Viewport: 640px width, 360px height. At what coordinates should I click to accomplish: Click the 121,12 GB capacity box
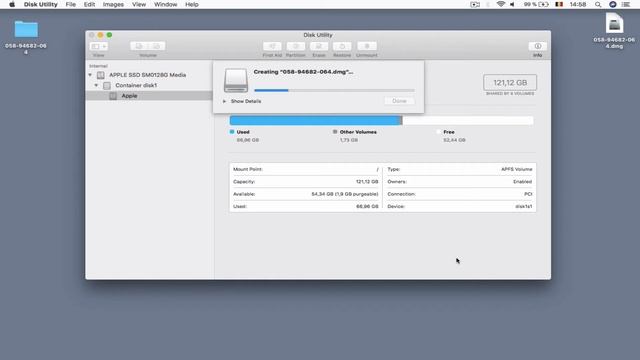pyautogui.click(x=510, y=83)
